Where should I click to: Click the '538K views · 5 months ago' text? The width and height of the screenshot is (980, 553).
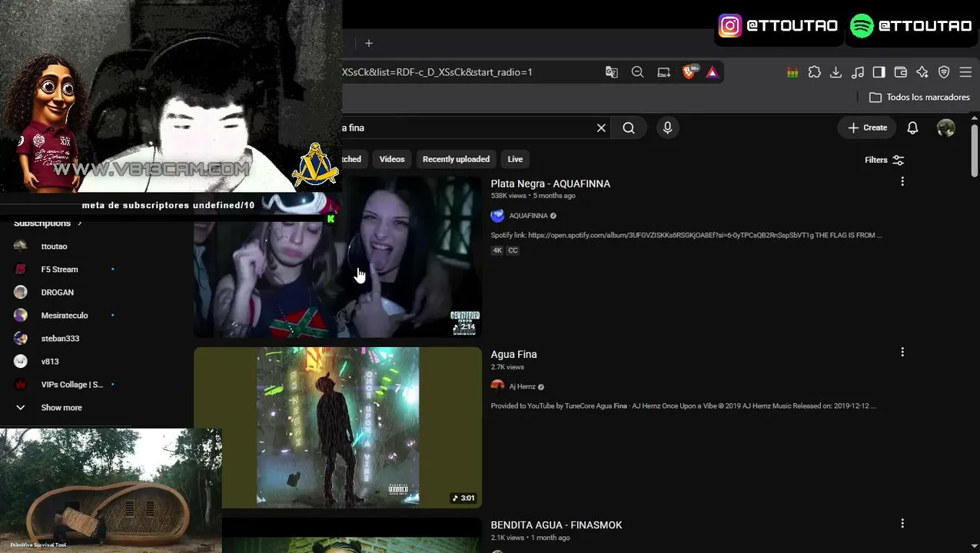click(x=533, y=196)
